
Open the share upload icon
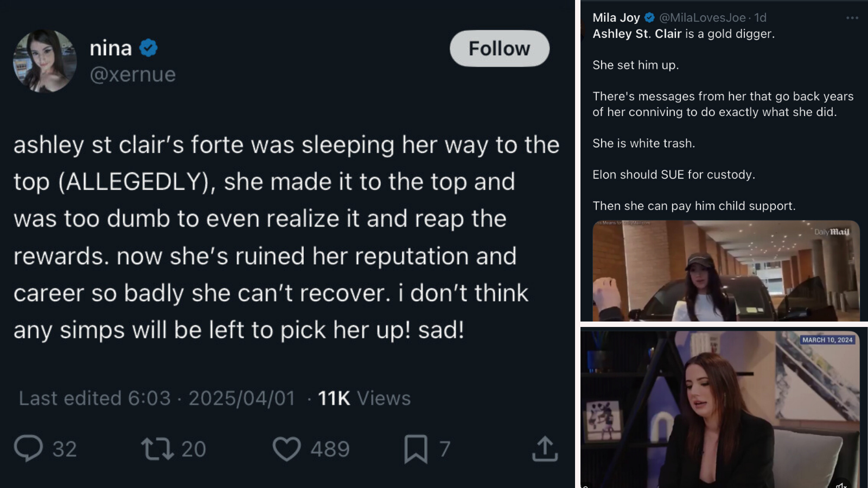[x=545, y=448]
